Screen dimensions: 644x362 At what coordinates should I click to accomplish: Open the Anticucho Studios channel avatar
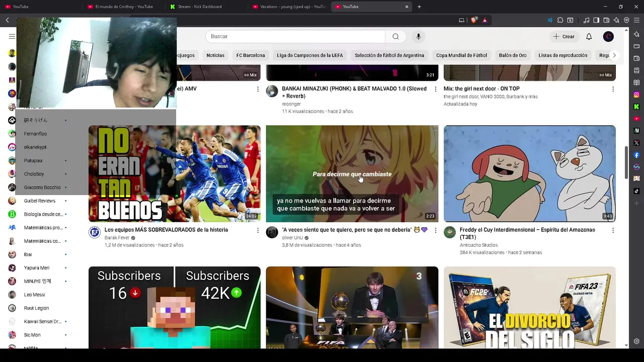tap(450, 232)
